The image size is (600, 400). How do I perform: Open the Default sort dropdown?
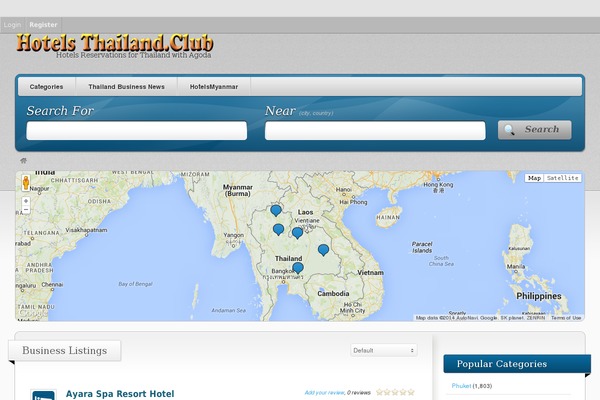tap(384, 350)
